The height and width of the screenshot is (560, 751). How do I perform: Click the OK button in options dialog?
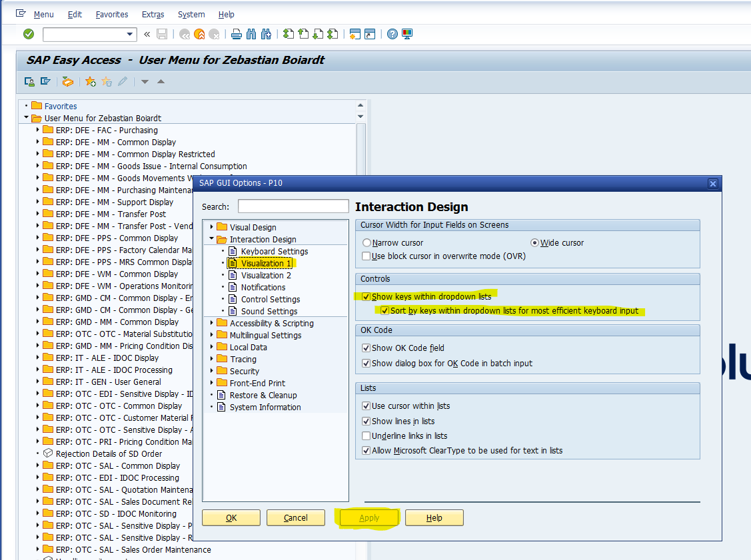231,517
